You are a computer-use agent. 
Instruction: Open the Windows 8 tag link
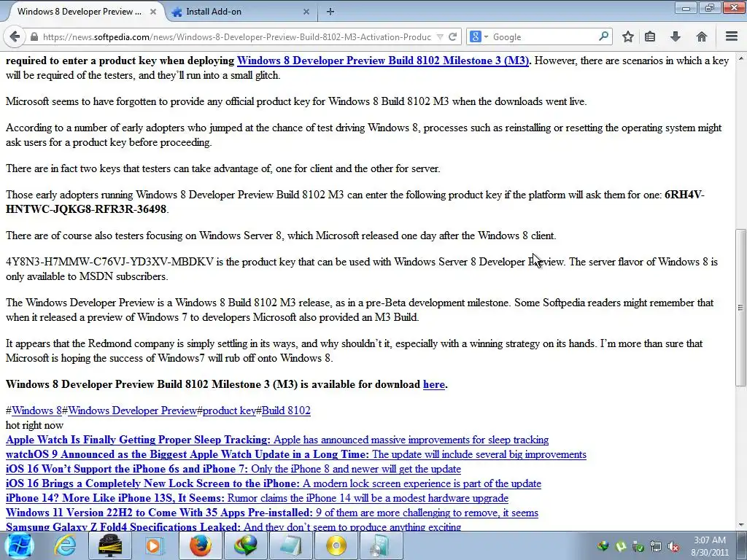coord(36,411)
